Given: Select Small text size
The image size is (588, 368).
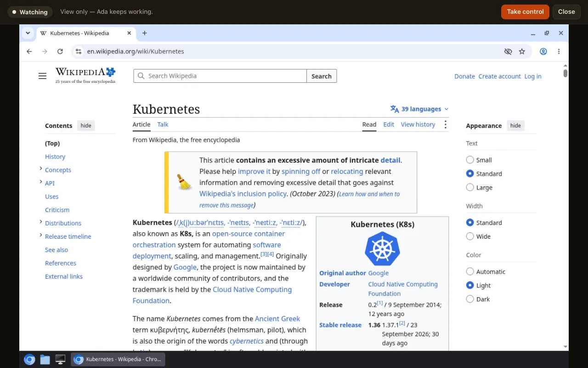Looking at the screenshot, I should (x=470, y=160).
